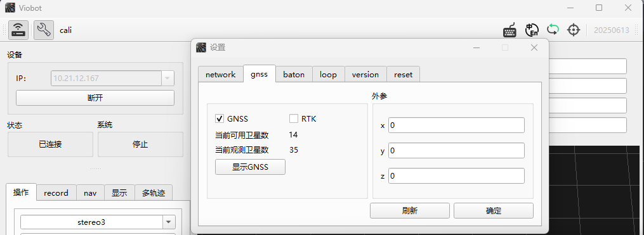Toggle the RTK checkbox

point(293,119)
